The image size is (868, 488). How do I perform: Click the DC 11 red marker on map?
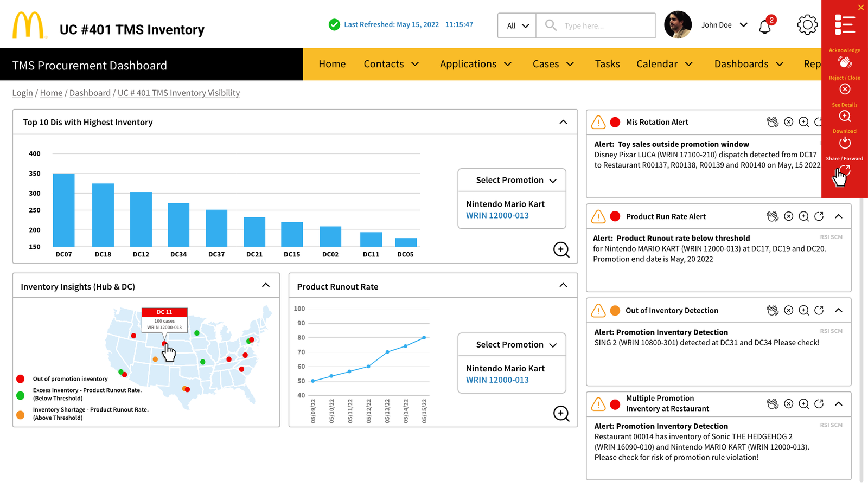pyautogui.click(x=164, y=344)
